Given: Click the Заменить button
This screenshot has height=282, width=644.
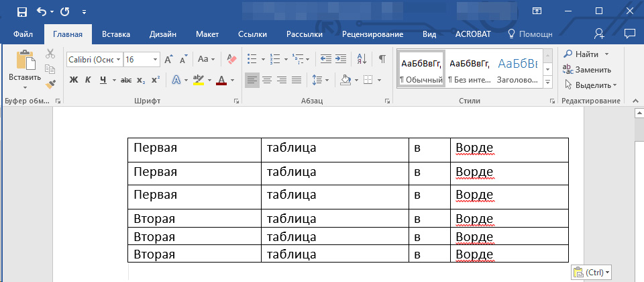Looking at the screenshot, I should [587, 69].
